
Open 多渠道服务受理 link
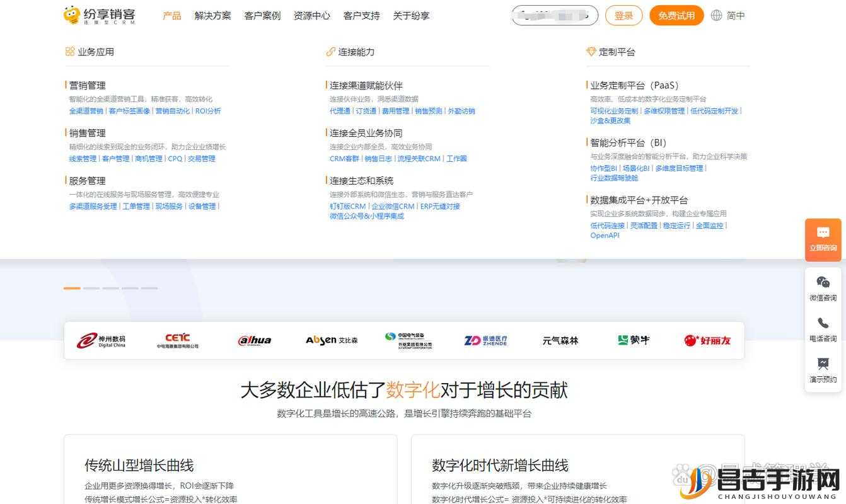tap(93, 206)
